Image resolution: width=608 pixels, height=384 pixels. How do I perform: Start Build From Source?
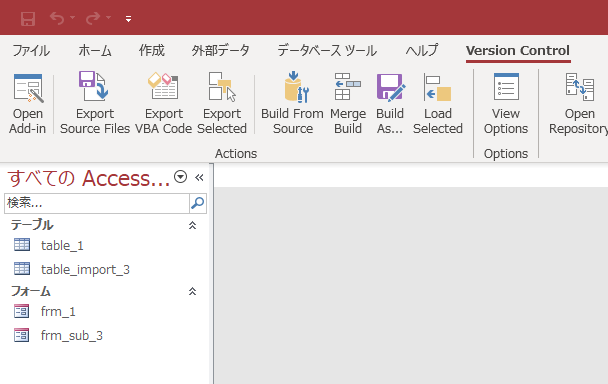(293, 102)
